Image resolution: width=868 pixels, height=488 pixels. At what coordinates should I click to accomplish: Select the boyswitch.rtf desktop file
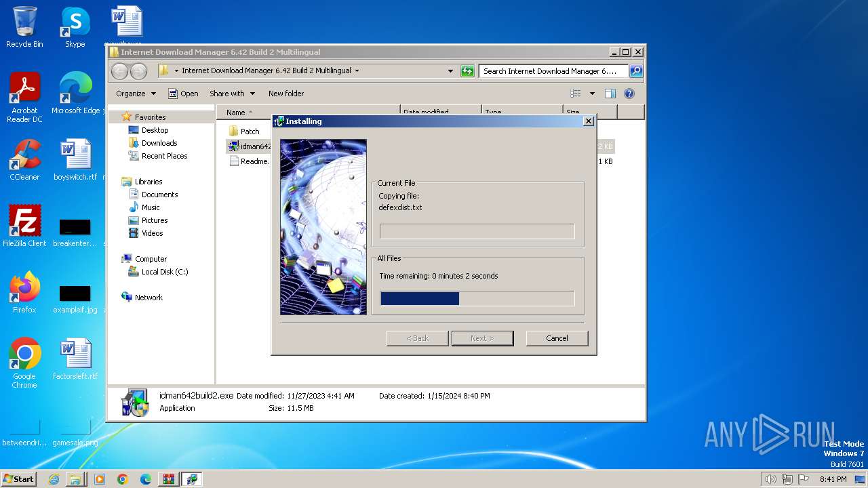click(75, 160)
